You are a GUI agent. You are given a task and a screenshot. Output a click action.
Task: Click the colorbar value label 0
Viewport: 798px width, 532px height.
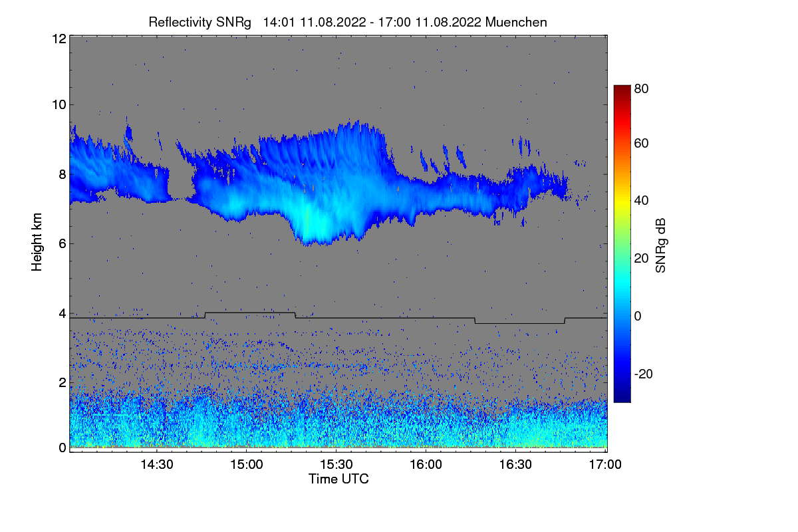tap(638, 316)
